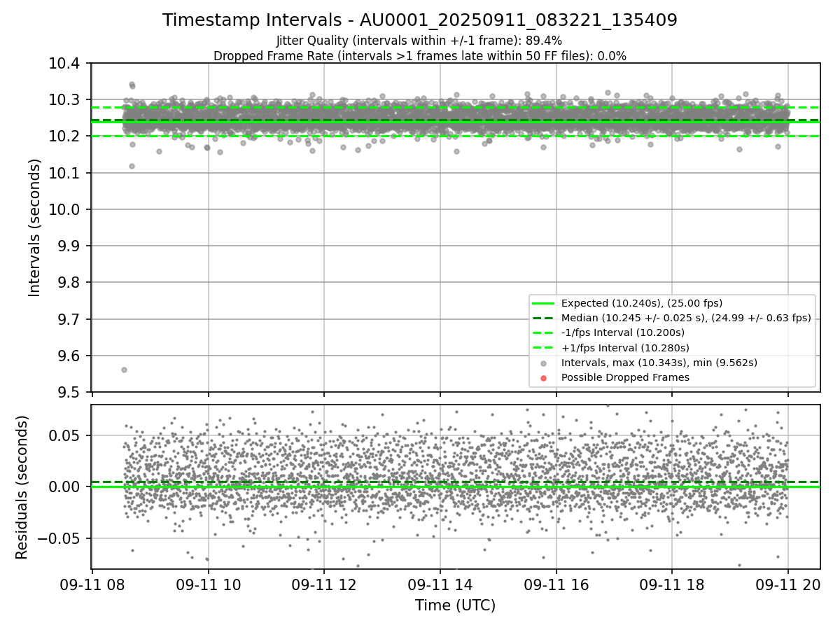Click the lowest outlier data point near 9.56 seconds
Image resolution: width=840 pixels, height=630 pixels.
tap(124, 370)
